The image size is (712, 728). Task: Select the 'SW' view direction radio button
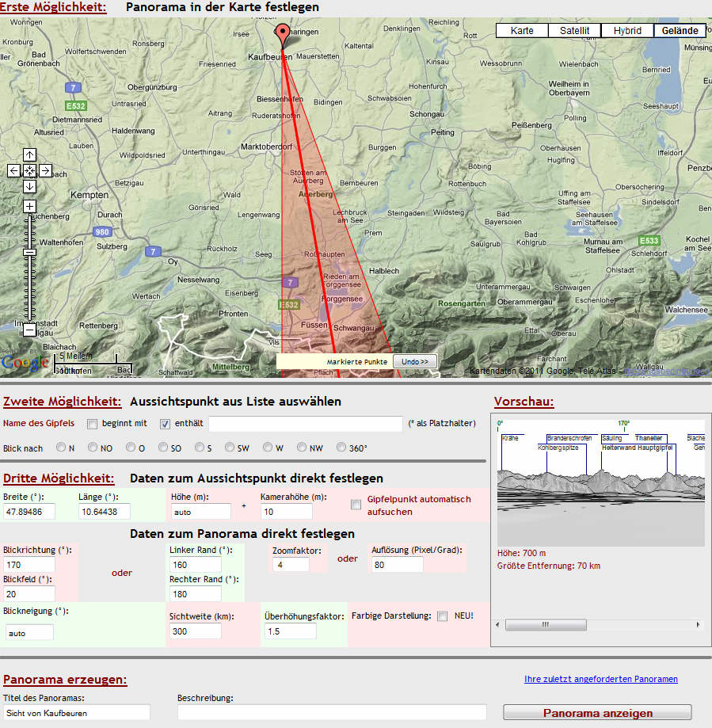coord(230,448)
